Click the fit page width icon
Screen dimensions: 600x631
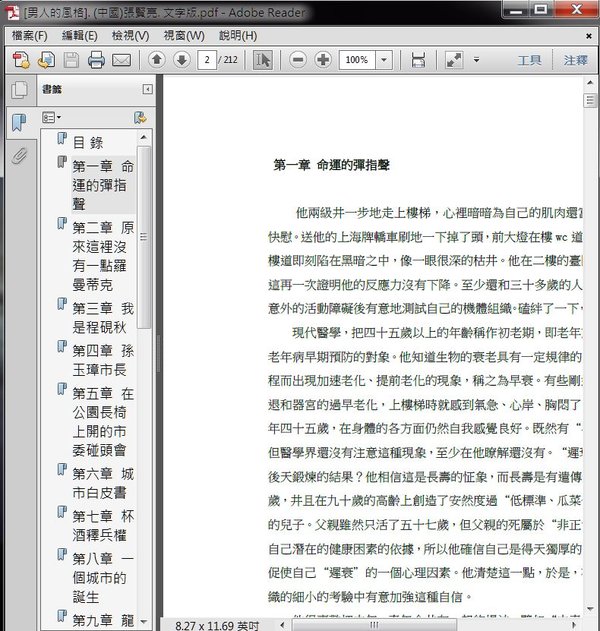(x=418, y=60)
